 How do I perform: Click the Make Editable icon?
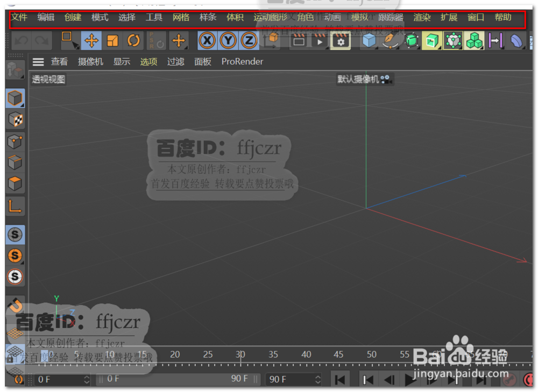pos(15,70)
